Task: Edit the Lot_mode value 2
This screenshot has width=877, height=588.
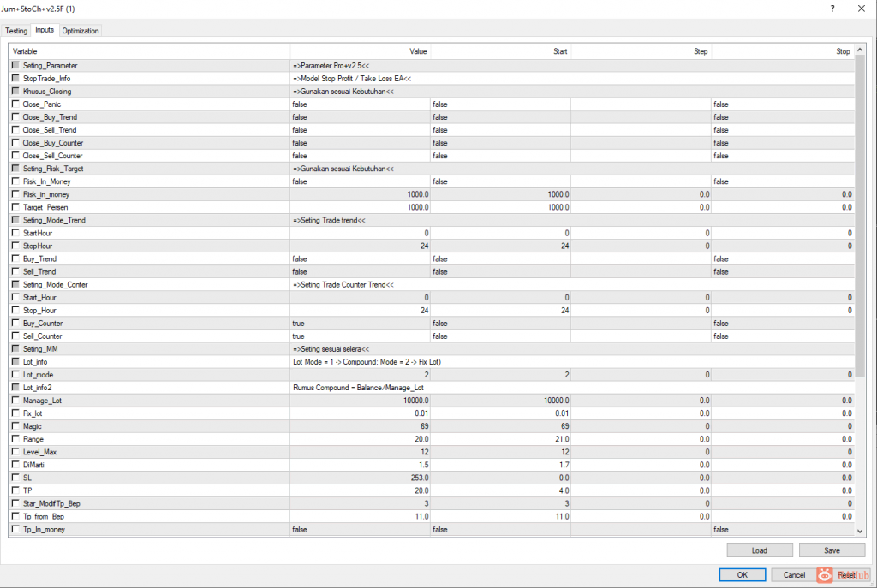Action: [x=361, y=375]
